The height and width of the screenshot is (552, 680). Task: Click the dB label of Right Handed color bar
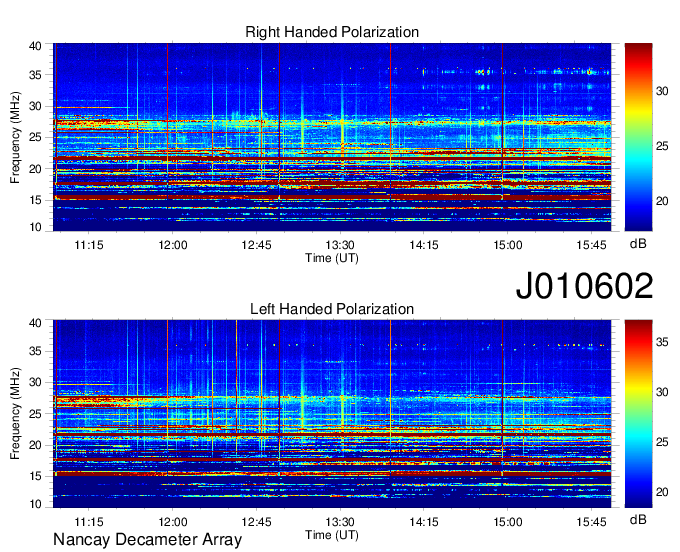pyautogui.click(x=638, y=244)
